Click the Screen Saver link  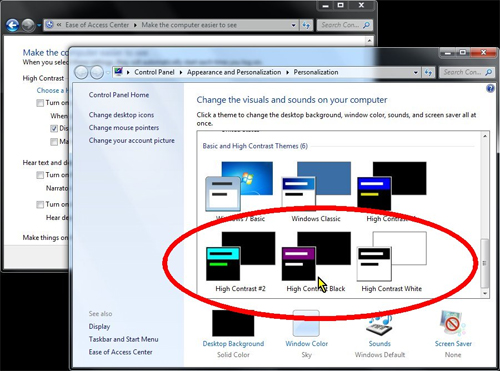point(453,344)
